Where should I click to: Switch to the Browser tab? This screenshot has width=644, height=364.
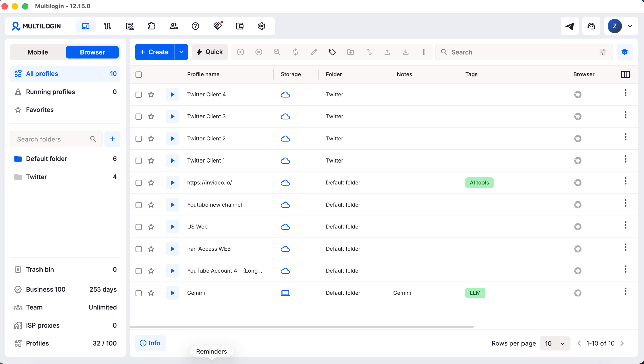point(92,52)
